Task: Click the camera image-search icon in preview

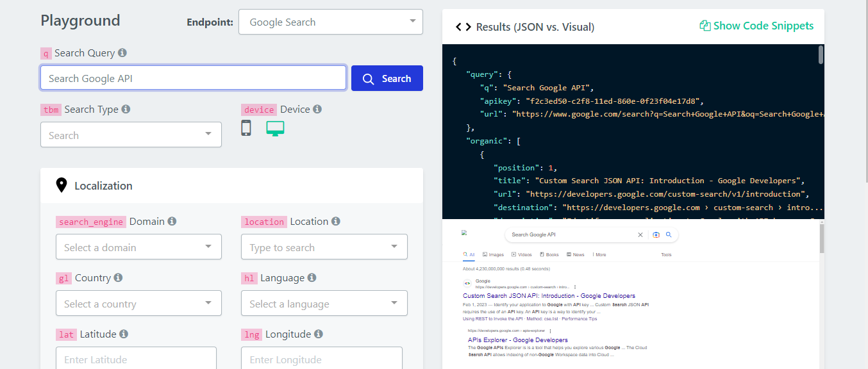Action: click(656, 235)
